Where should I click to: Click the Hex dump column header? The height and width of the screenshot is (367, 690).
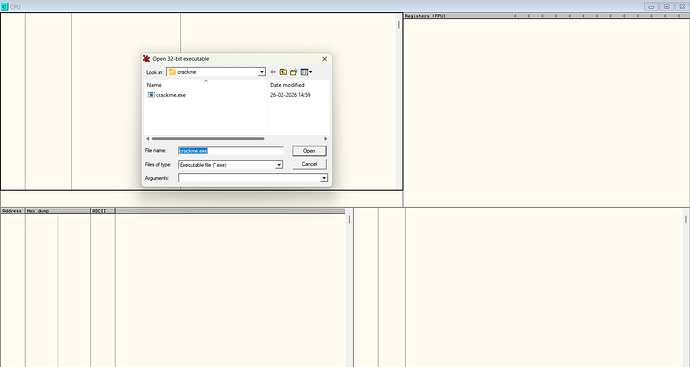pyautogui.click(x=58, y=211)
